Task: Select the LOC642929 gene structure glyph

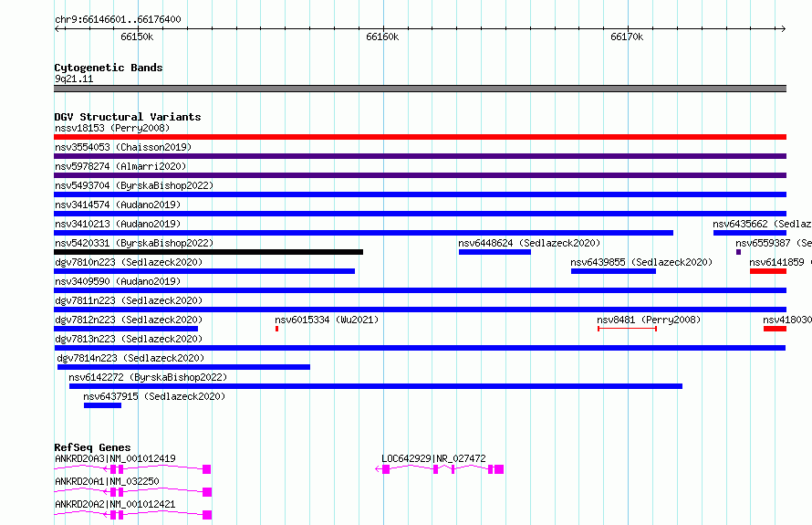Action: [x=439, y=469]
